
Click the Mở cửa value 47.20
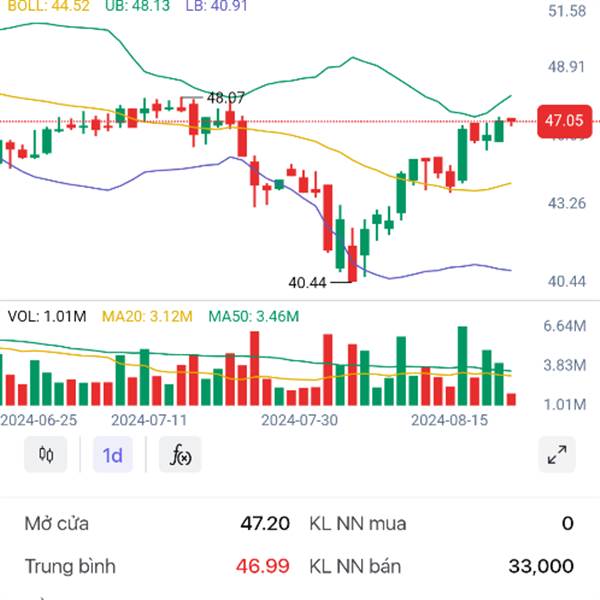(265, 523)
